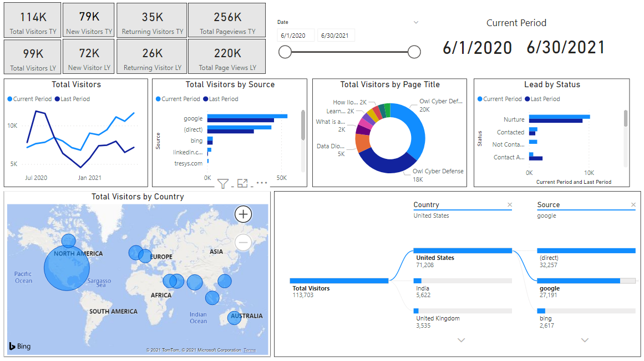Viewport: 644px width, 361px height.
Task: Select the Country column header
Action: point(426,205)
